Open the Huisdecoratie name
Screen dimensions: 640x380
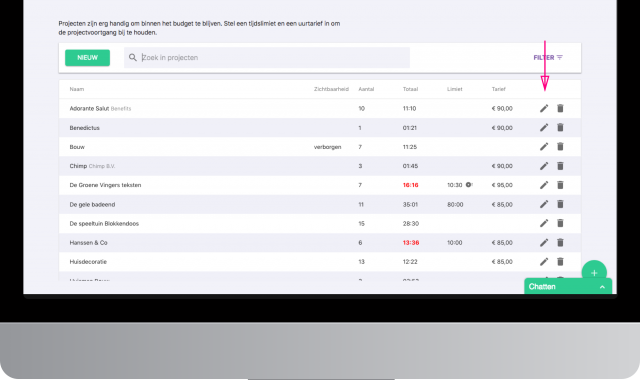pos(88,262)
